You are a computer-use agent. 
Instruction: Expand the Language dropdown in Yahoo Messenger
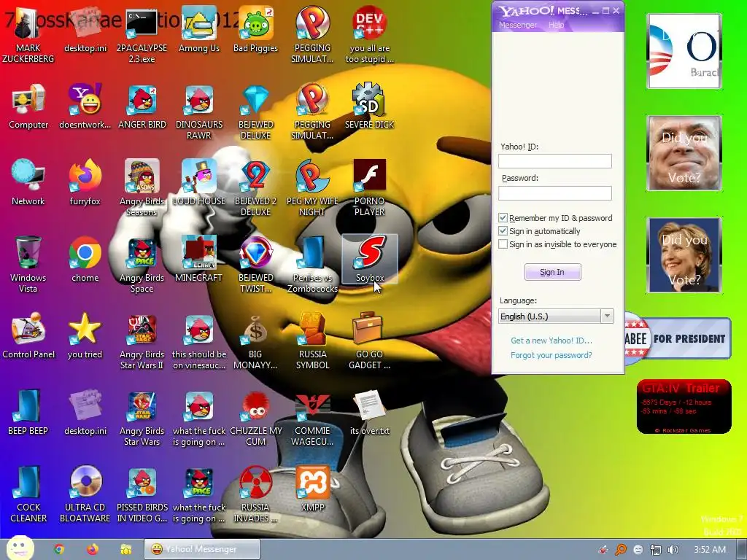coord(607,316)
